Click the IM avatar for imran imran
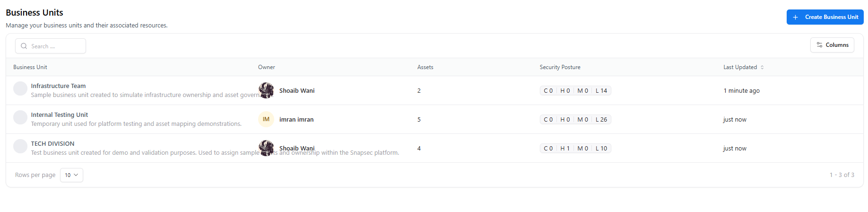This screenshot has height=212, width=868. tap(266, 119)
